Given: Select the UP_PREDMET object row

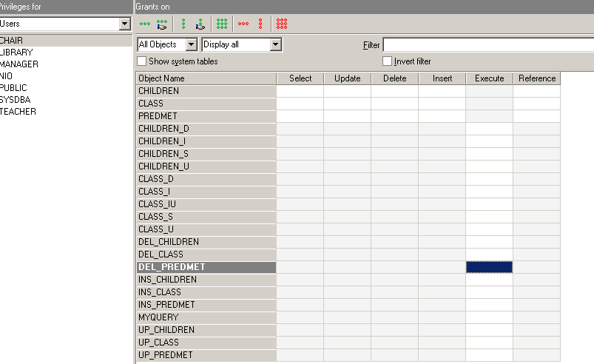Looking at the screenshot, I should point(206,355).
